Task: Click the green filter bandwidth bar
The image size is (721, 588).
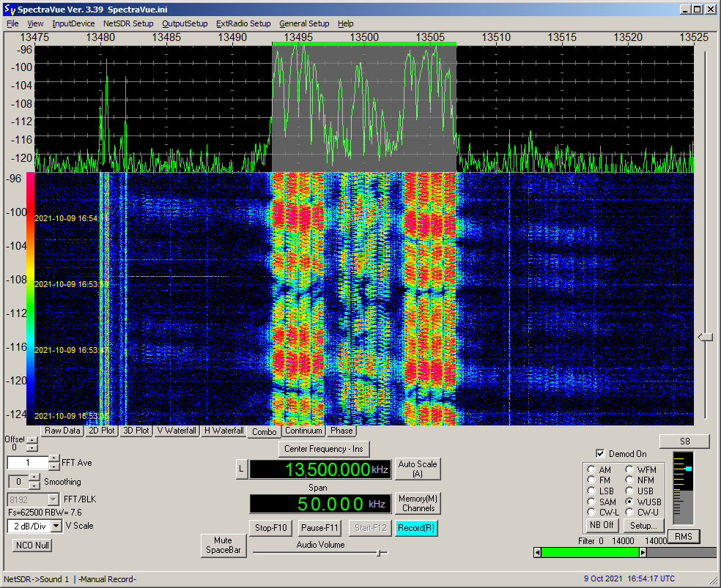Action: 591,553
